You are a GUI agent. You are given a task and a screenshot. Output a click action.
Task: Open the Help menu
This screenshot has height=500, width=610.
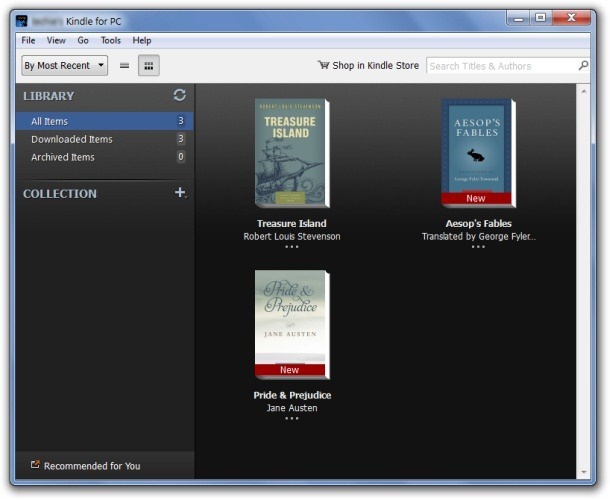[x=142, y=40]
